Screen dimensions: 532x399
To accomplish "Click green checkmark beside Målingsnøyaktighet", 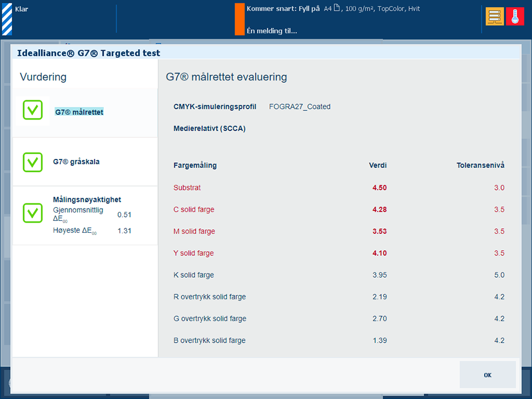I will point(33,213).
